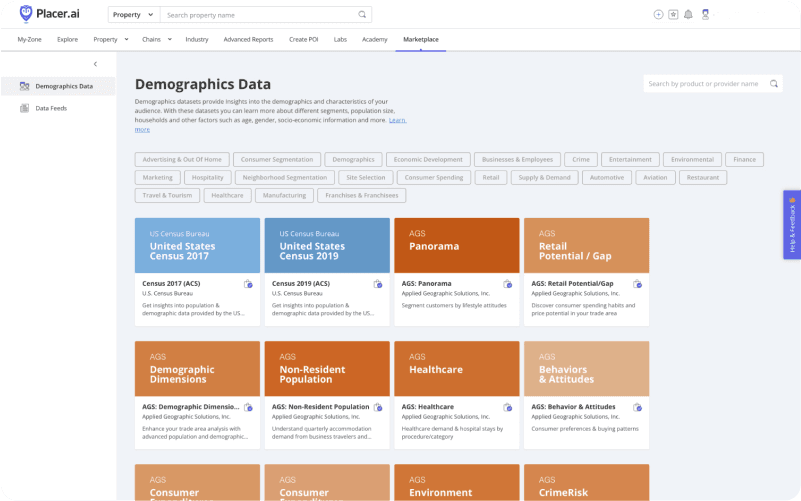Filter by Manufacturing tag

tap(285, 195)
